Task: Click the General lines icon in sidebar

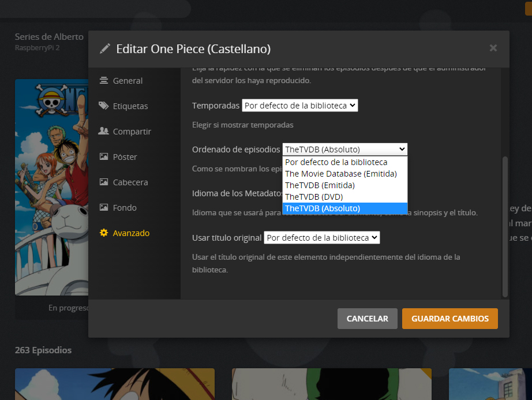Action: tap(104, 80)
